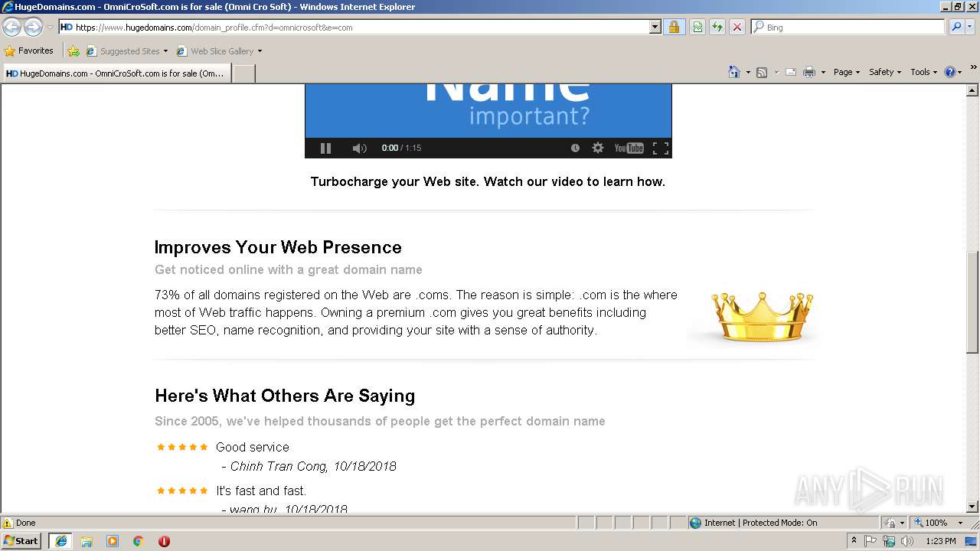Click the Add to Favorites Bar icon
The height and width of the screenshot is (551, 980).
(x=73, y=51)
